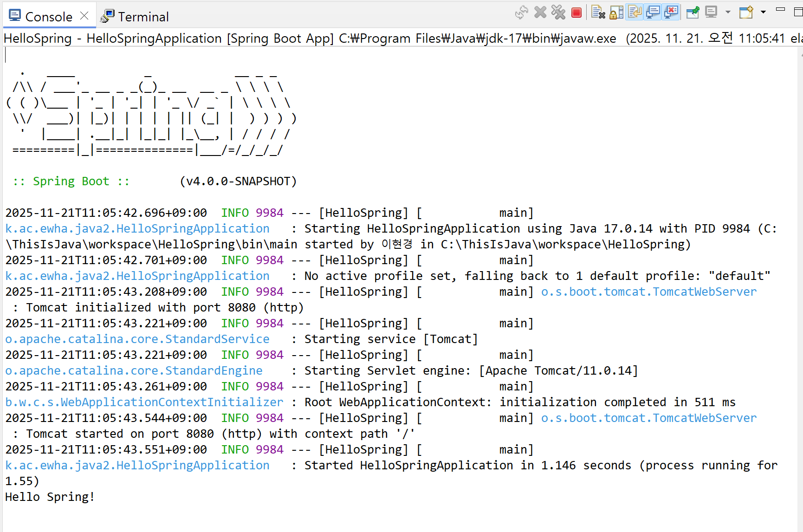
Task: Click the monitor icon on the Console tab
Action: click(14, 15)
